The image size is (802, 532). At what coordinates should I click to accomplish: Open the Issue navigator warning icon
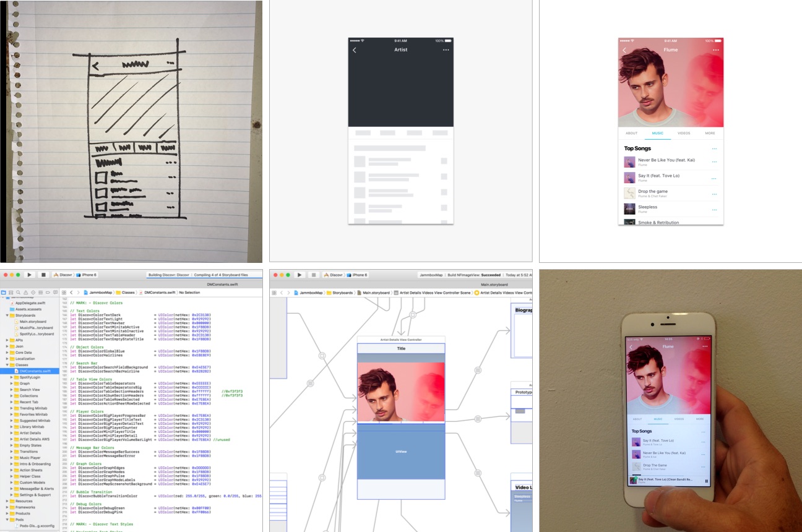coord(25,292)
